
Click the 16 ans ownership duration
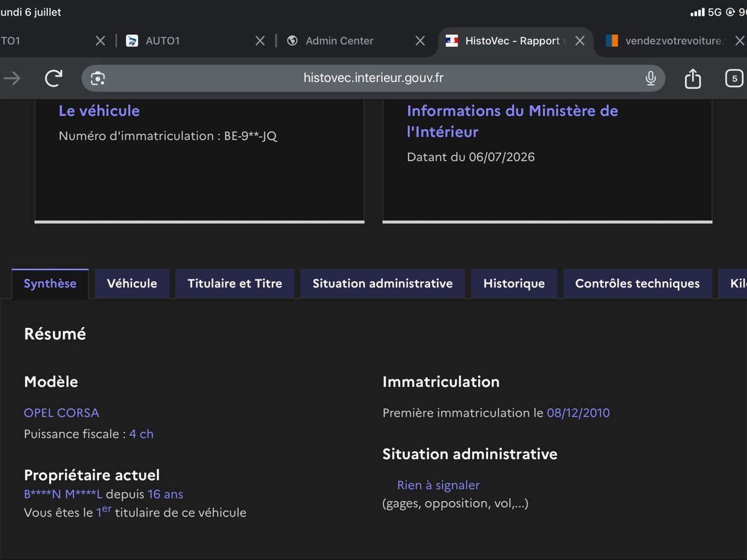[165, 495]
